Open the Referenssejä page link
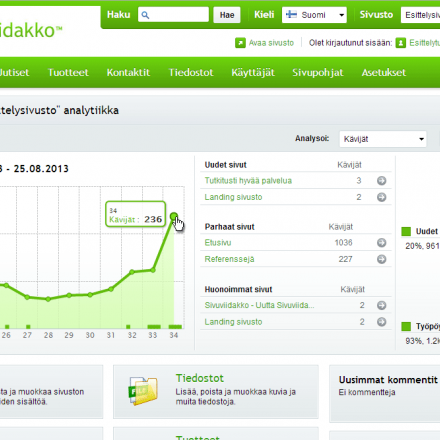Image resolution: width=440 pixels, height=440 pixels. tap(229, 259)
